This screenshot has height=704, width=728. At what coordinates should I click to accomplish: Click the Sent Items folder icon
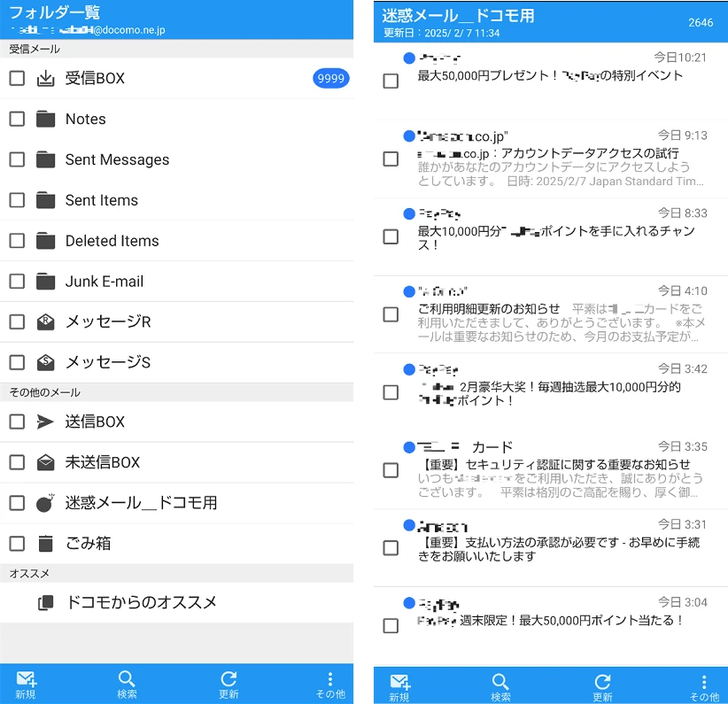coord(45,200)
